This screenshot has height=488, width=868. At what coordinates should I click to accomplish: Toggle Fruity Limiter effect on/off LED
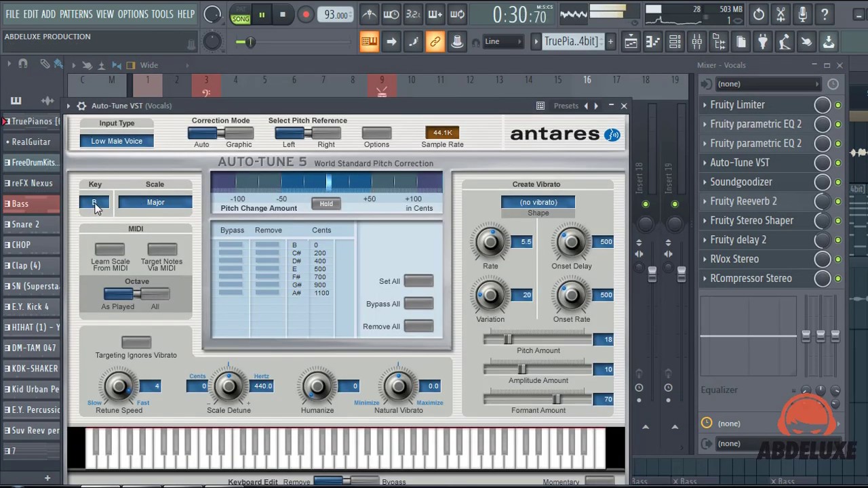point(838,105)
